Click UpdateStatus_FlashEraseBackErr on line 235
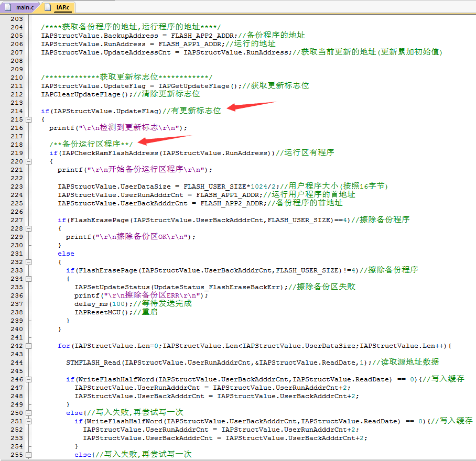 pyautogui.click(x=217, y=287)
